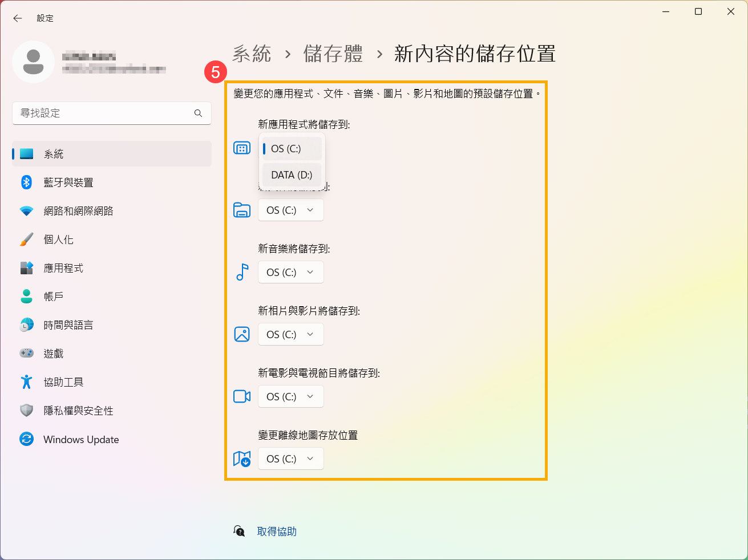
Task: Click the search magnifier icon
Action: 198,113
